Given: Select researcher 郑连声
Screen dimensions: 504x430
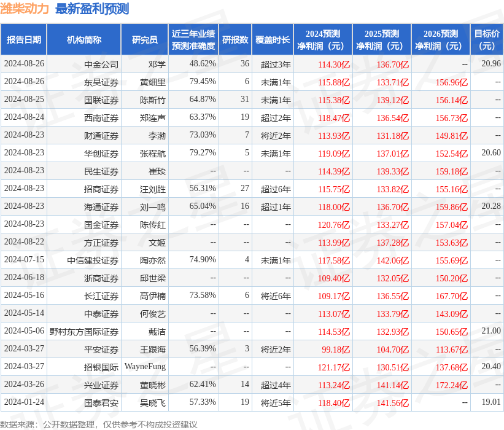Looking at the screenshot, I should (153, 118).
